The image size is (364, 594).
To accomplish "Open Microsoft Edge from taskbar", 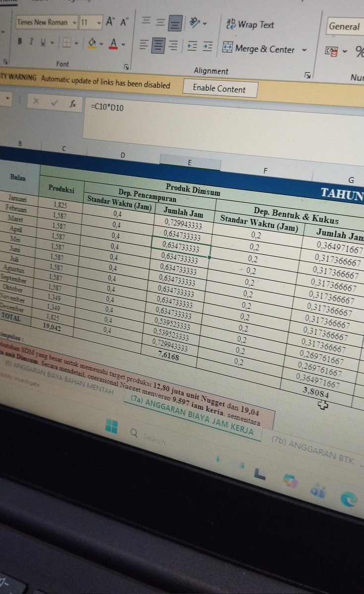I will (x=349, y=498).
